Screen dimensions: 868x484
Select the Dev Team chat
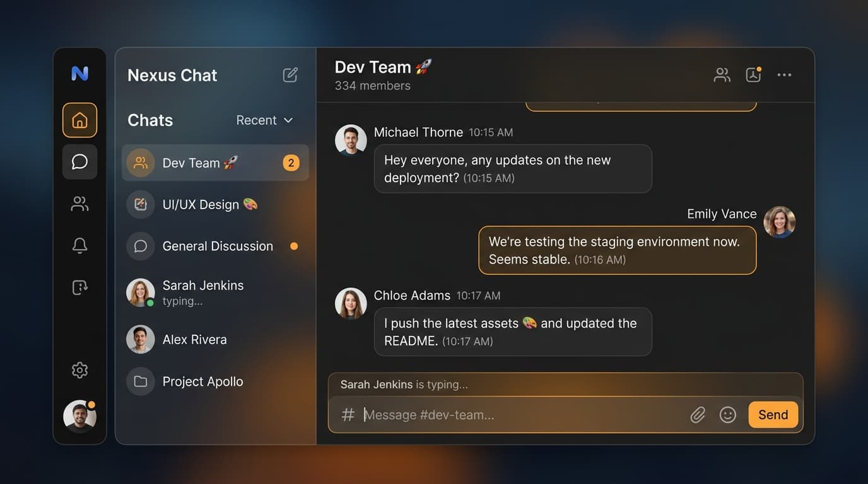[215, 163]
